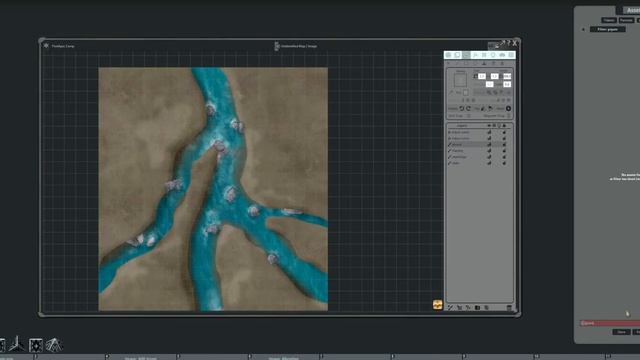Click the first flip icon beside rotate buttons
Screen dimensions: 640x360
click(483, 109)
